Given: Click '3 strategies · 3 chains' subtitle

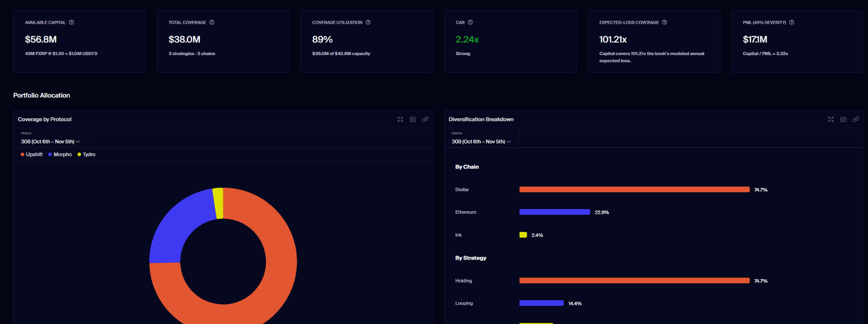Looking at the screenshot, I should click(x=192, y=54).
